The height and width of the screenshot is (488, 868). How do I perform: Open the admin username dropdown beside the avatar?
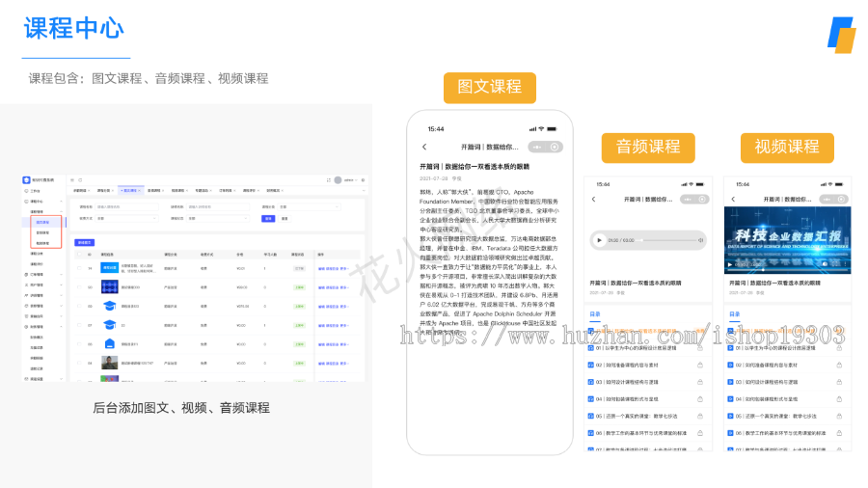point(350,179)
